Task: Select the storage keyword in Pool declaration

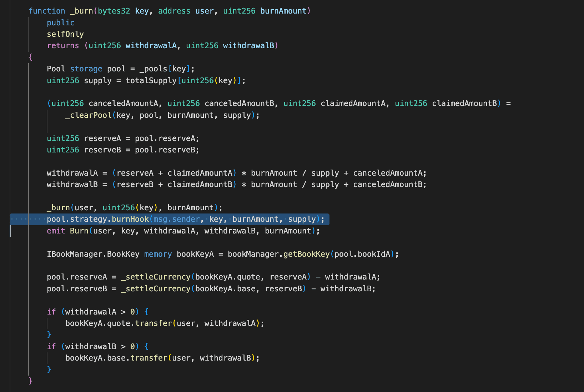Action: (86, 69)
